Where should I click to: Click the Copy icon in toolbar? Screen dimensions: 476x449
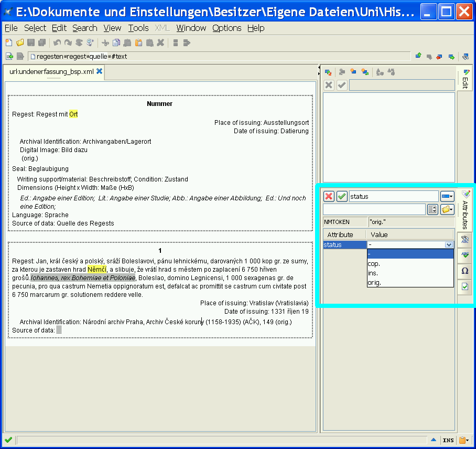click(x=116, y=43)
